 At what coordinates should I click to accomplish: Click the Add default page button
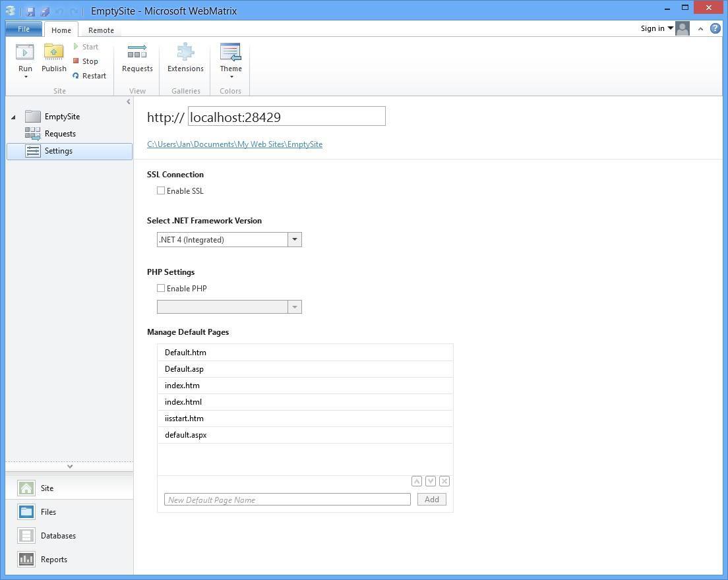(x=432, y=500)
